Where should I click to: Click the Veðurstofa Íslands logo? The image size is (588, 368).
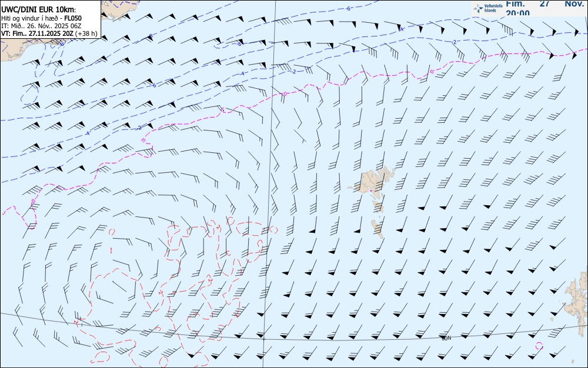pos(488,8)
